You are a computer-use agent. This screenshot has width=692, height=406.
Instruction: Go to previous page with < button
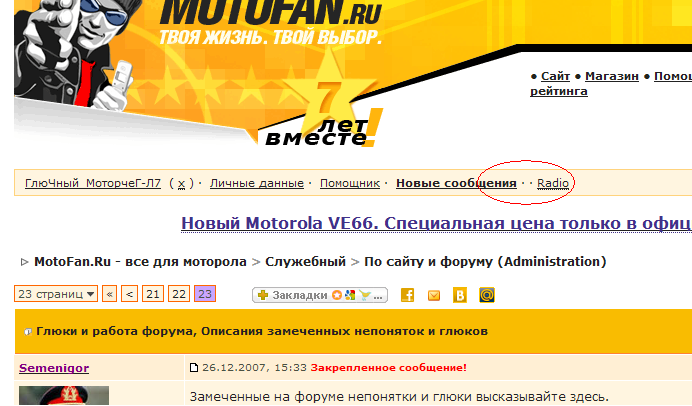pyautogui.click(x=129, y=294)
